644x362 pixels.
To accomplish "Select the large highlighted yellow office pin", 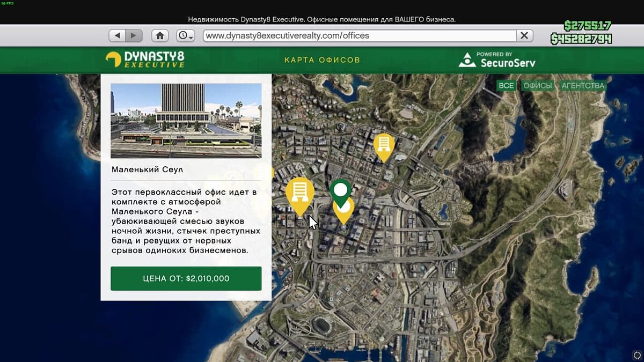I will click(299, 193).
